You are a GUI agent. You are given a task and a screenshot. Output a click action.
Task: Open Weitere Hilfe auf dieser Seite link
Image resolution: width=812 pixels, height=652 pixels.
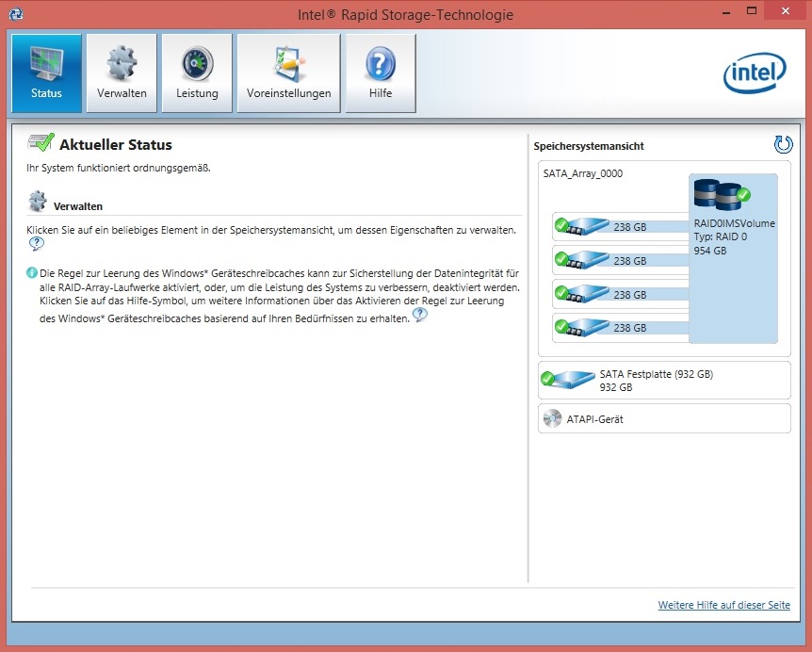pos(724,605)
